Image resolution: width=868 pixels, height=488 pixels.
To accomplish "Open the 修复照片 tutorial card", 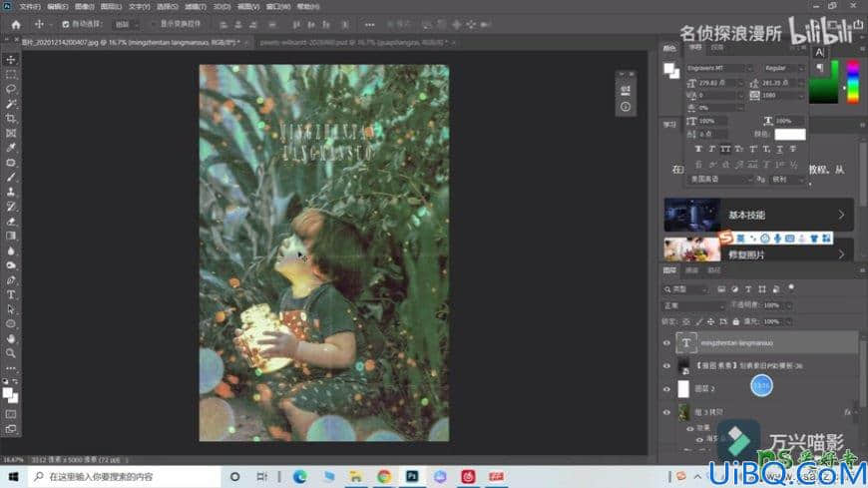I will (x=758, y=249).
